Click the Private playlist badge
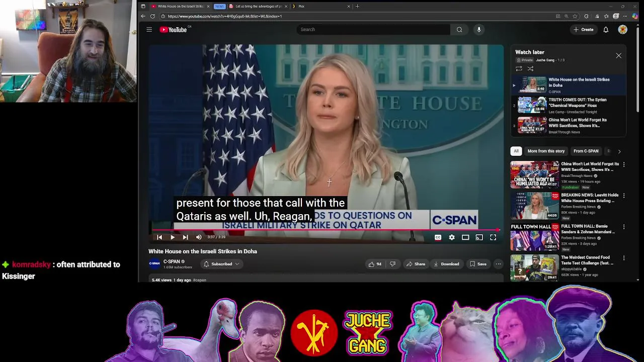 click(524, 60)
